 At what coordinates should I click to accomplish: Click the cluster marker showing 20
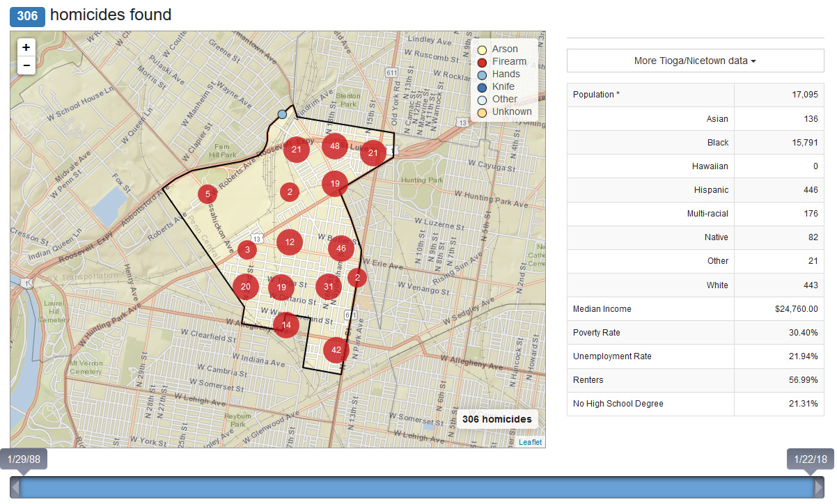click(x=246, y=286)
